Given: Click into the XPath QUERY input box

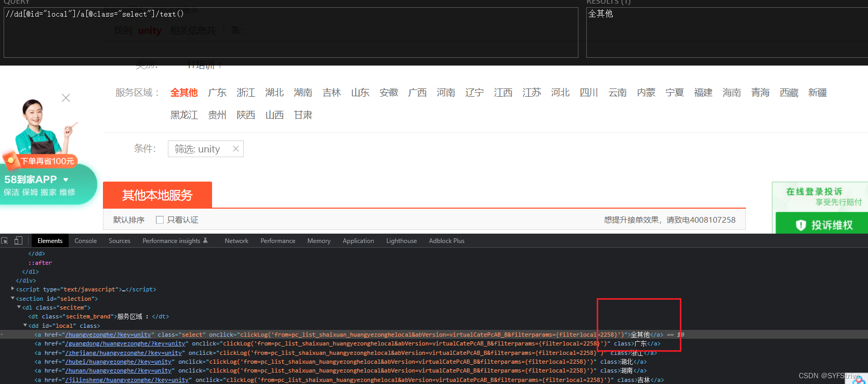Looking at the screenshot, I should pos(291,32).
